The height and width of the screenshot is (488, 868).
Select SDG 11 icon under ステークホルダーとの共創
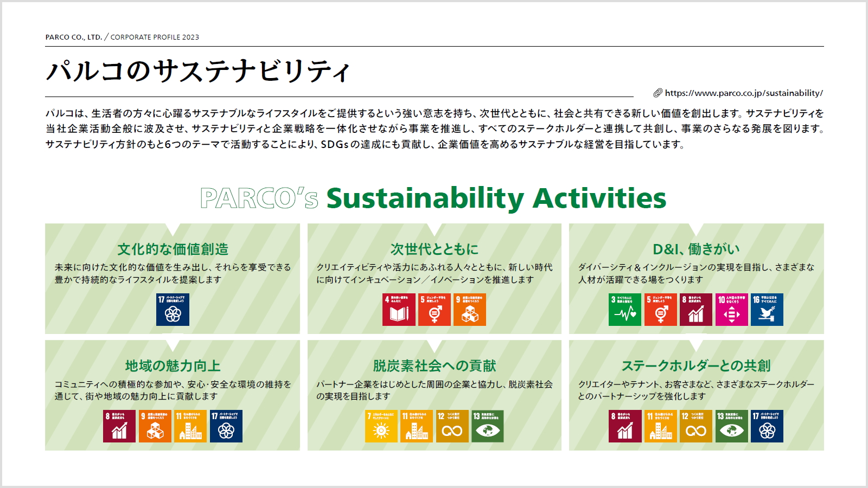pyautogui.click(x=661, y=426)
